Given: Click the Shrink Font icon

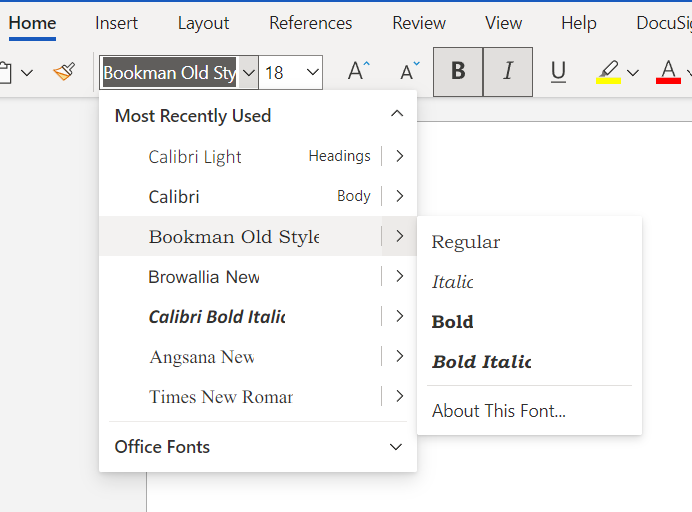Looking at the screenshot, I should point(410,72).
